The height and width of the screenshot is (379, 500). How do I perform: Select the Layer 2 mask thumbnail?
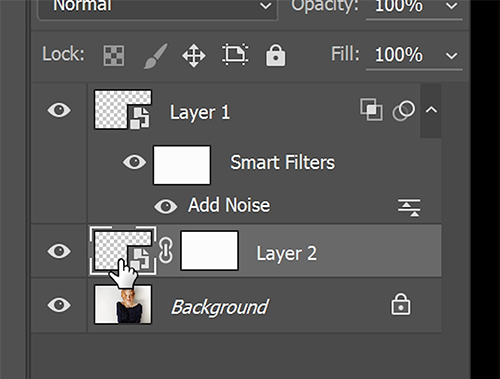coord(209,250)
